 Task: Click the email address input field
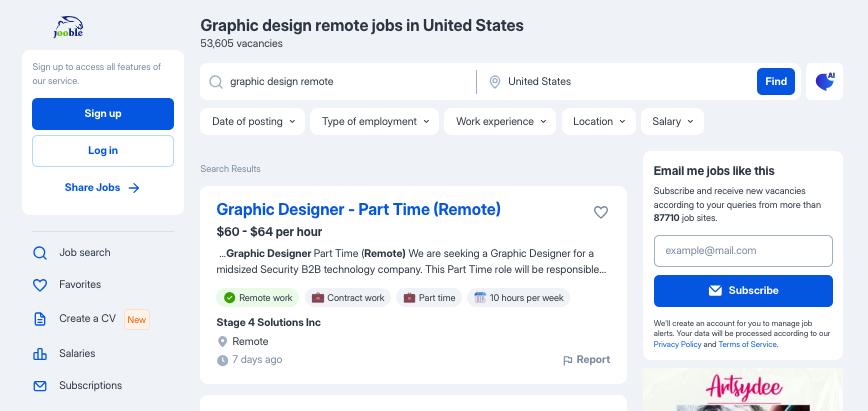(x=743, y=251)
